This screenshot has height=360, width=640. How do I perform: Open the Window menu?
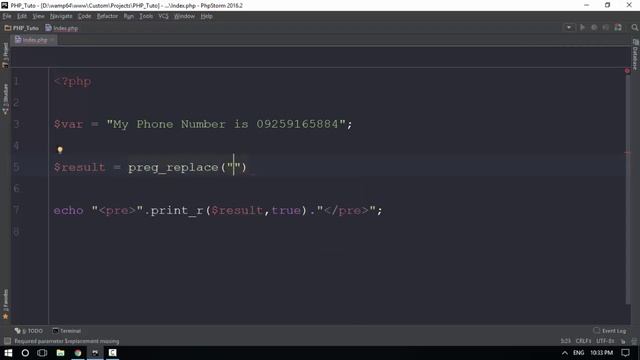pyautogui.click(x=184, y=16)
